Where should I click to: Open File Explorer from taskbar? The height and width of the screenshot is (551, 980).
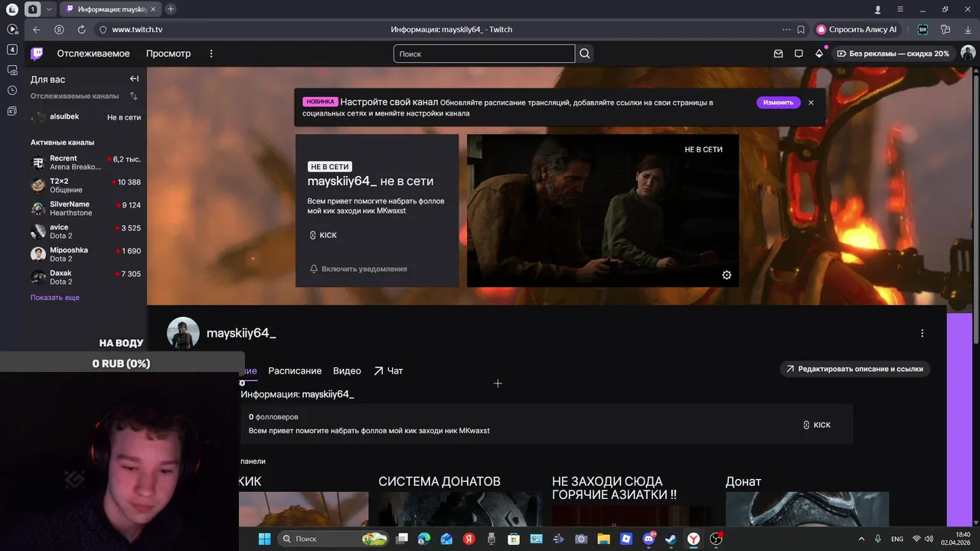(x=603, y=539)
